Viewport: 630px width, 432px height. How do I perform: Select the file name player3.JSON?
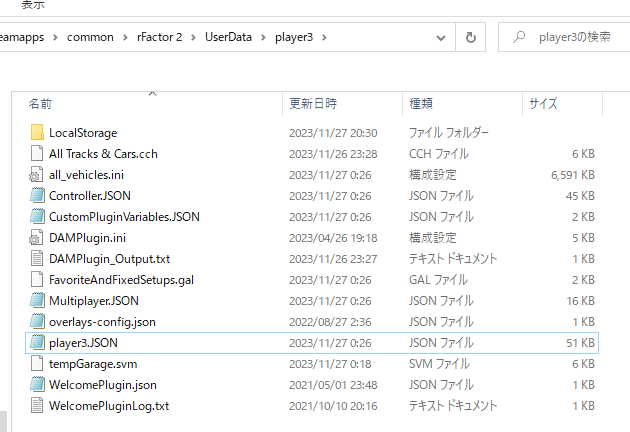pyautogui.click(x=83, y=343)
